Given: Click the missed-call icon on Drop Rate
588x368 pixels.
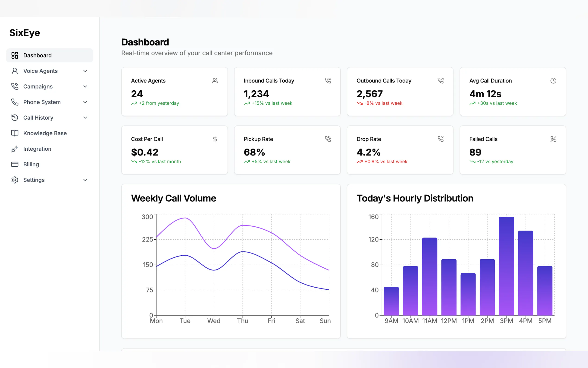Looking at the screenshot, I should 441,139.
